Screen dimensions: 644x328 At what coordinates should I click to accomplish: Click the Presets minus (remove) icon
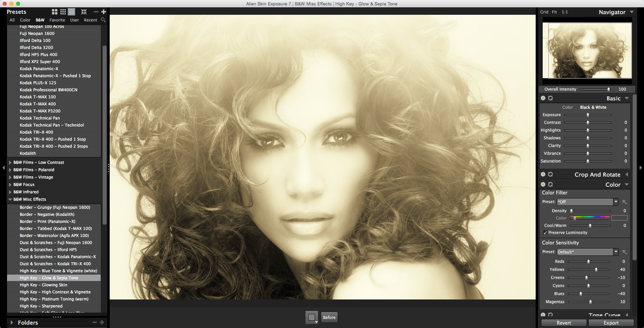96,12
